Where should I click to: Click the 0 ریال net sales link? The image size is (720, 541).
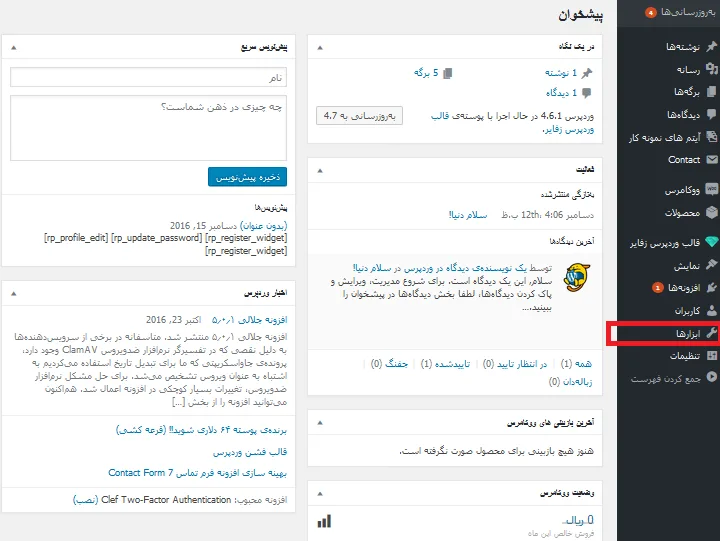point(578,520)
